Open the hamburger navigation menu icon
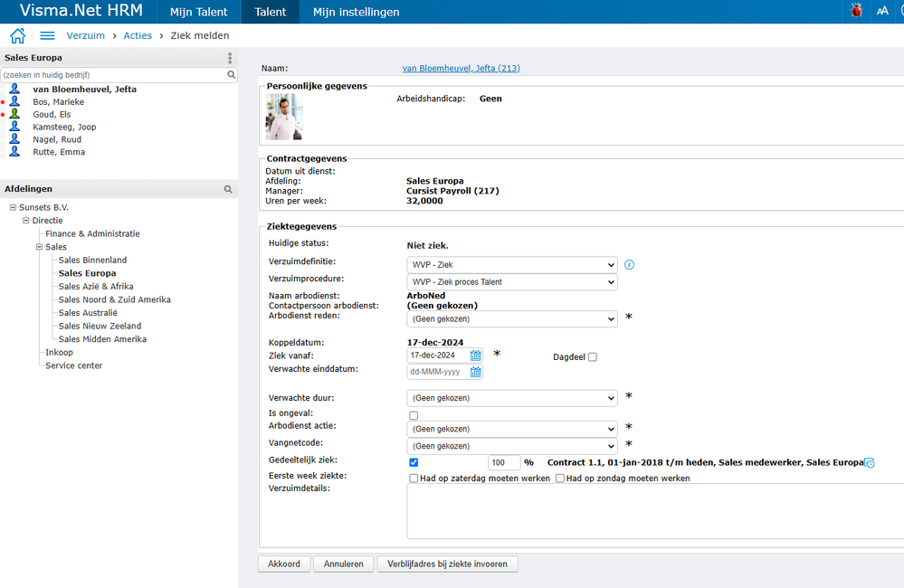Viewport: 904px width, 588px height. (x=48, y=35)
